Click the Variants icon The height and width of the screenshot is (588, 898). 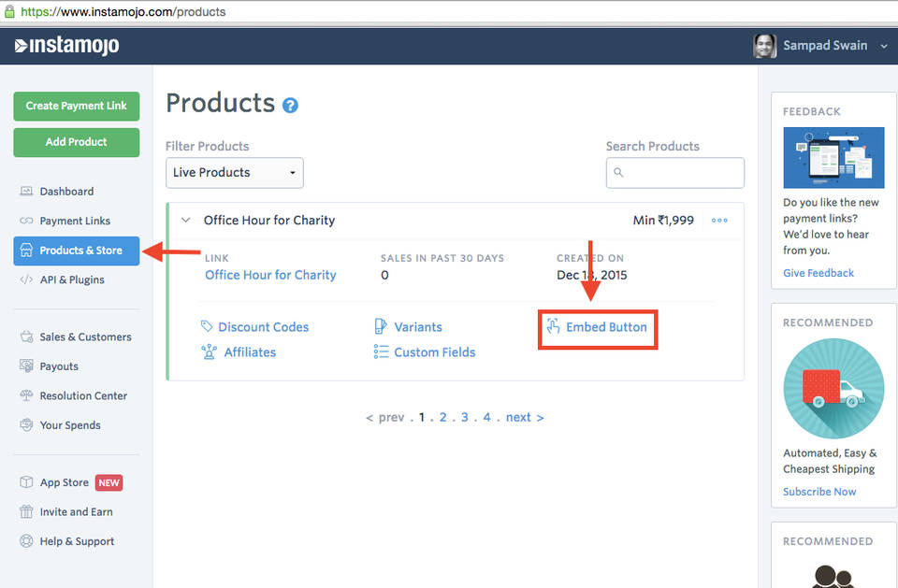tap(381, 327)
